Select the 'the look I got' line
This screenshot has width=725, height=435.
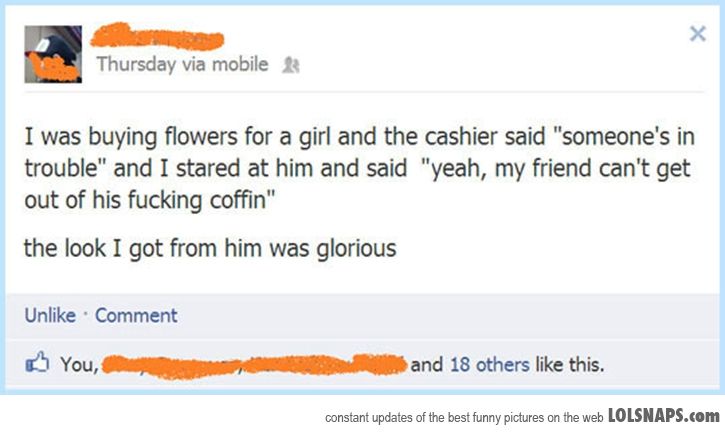tap(210, 248)
